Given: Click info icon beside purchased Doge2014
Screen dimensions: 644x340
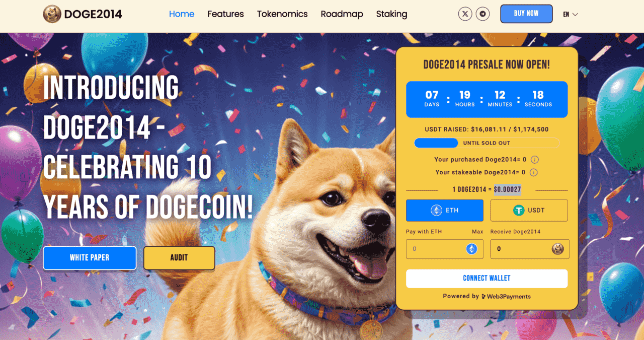Looking at the screenshot, I should point(535,160).
